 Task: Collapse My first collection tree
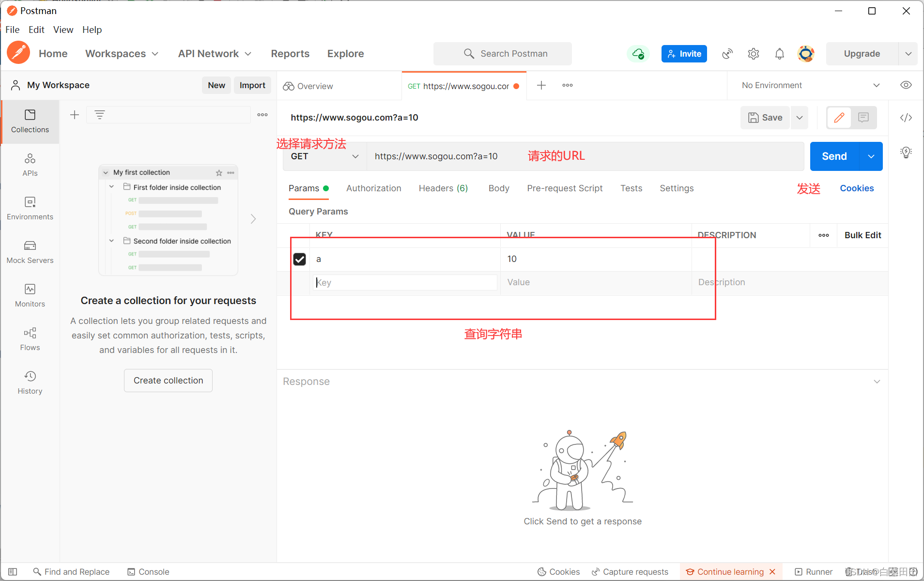click(106, 172)
